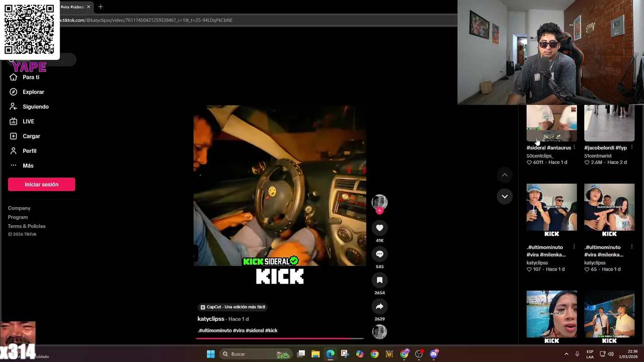Open Company footer link
Viewport: 644px width, 362px height.
pyautogui.click(x=19, y=208)
